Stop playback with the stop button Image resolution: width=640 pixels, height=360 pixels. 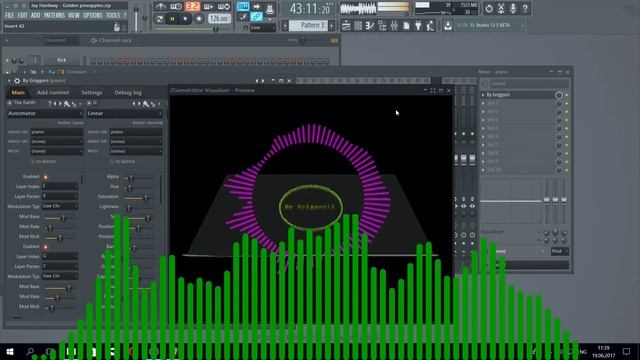pos(185,19)
